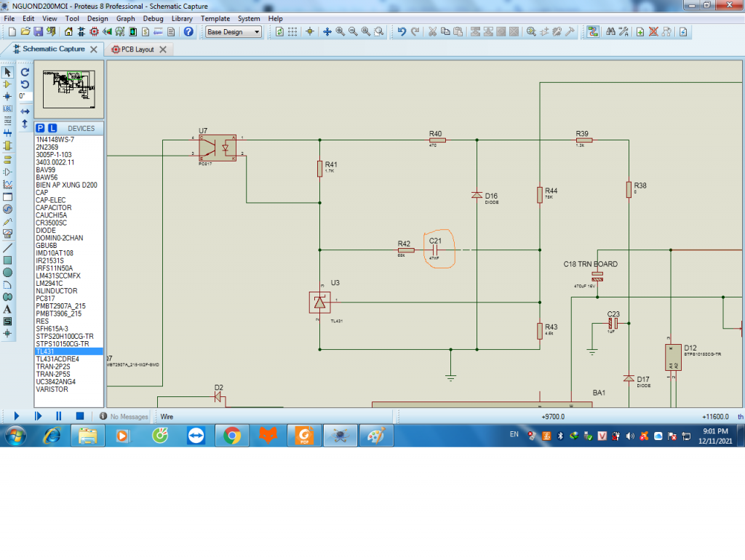
Task: Choose the Wire label mode tool
Action: (x=8, y=108)
